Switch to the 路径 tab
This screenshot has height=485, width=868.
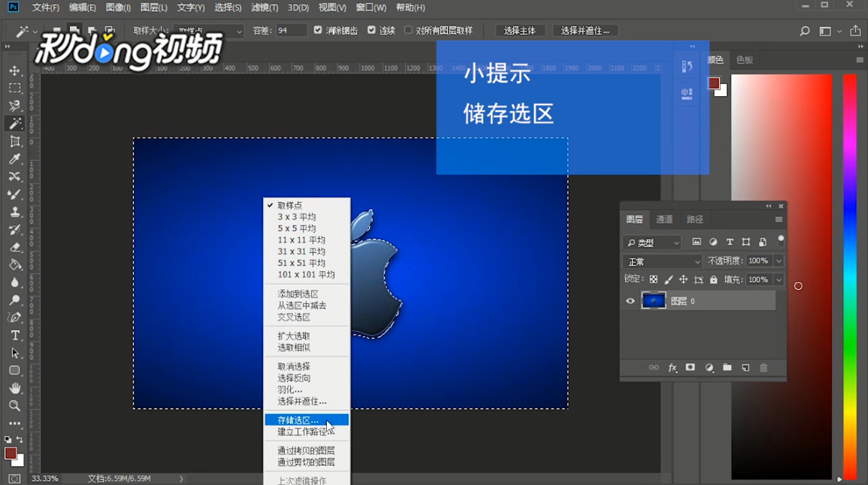click(x=694, y=219)
